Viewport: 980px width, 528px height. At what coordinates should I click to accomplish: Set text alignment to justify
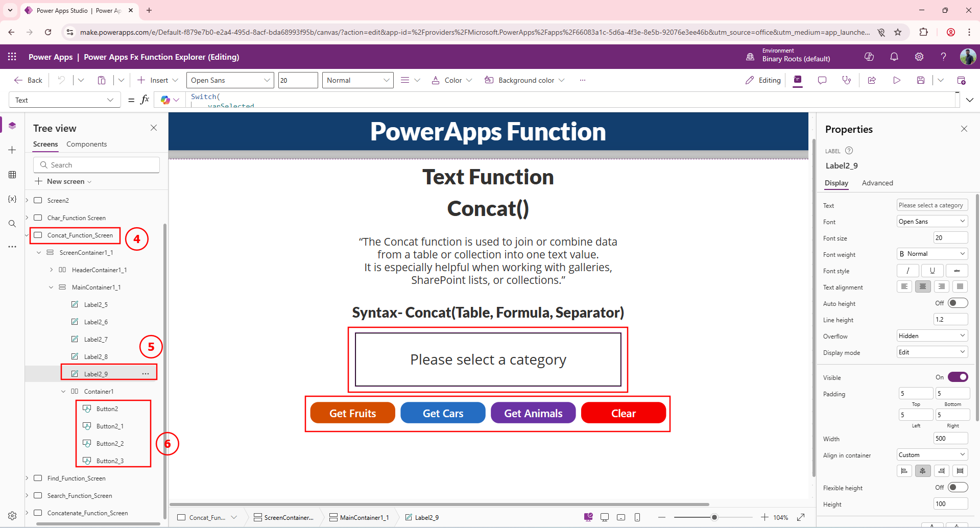pos(960,286)
